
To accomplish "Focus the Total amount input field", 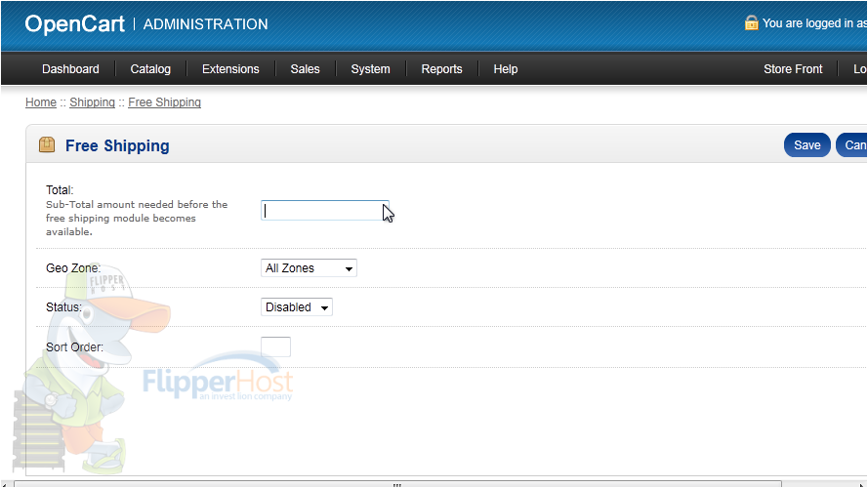I will point(325,210).
